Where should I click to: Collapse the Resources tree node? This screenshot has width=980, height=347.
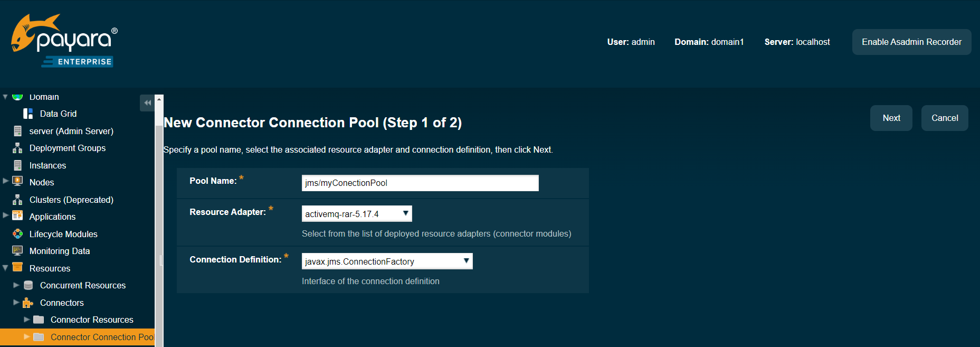5,268
